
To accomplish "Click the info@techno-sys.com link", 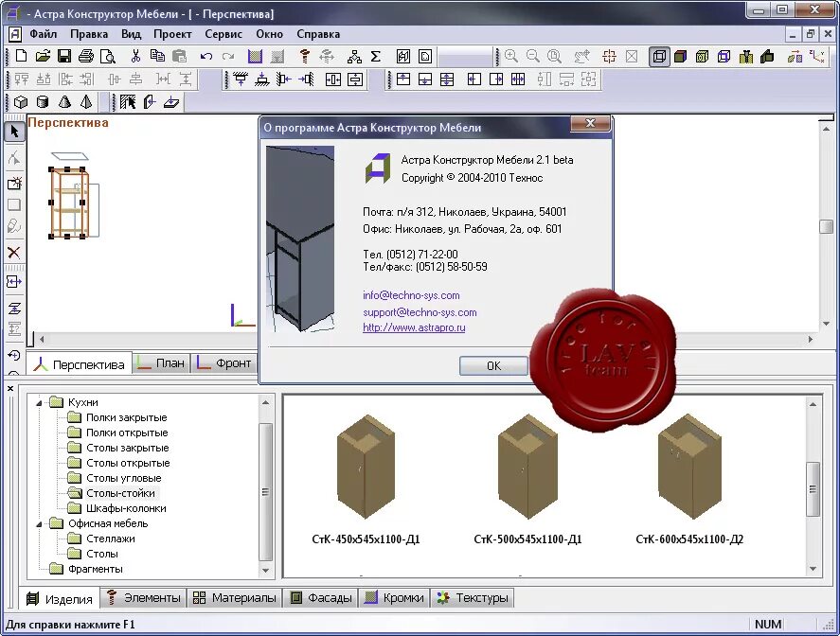I will pos(411,295).
